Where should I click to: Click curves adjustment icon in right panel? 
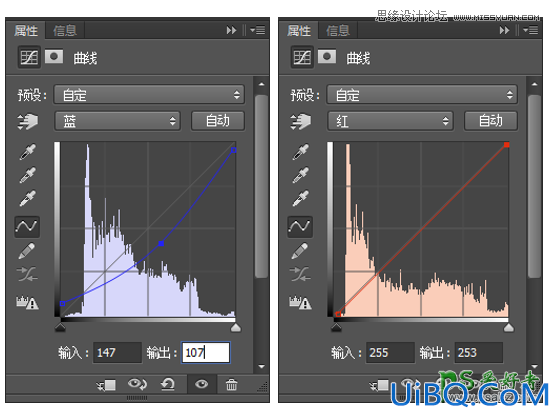302,57
